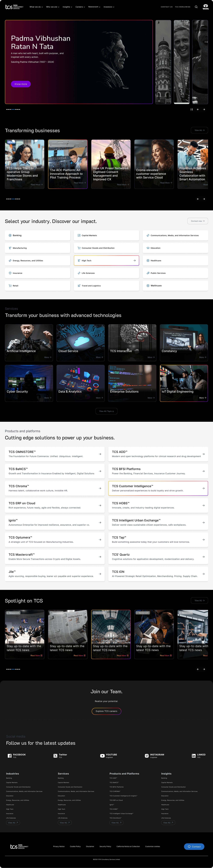Click arrow on TCS HOBS row
The width and height of the screenshot is (213, 868).
[x=203, y=505]
